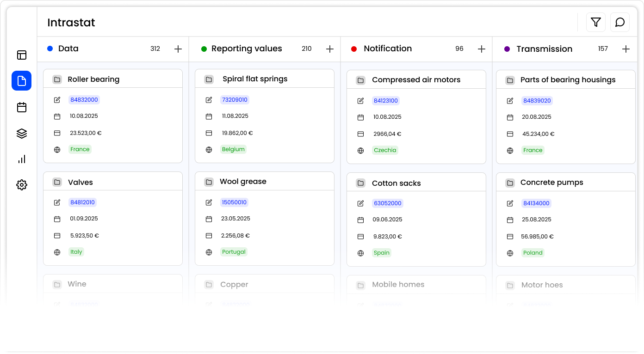Add a new card to Data column
This screenshot has width=644, height=354.
[178, 49]
